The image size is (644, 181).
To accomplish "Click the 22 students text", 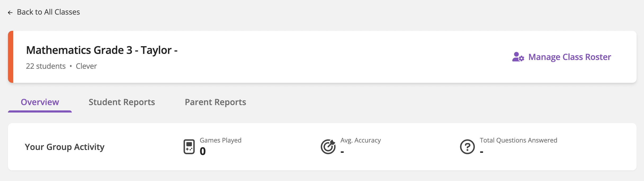I will [46, 66].
